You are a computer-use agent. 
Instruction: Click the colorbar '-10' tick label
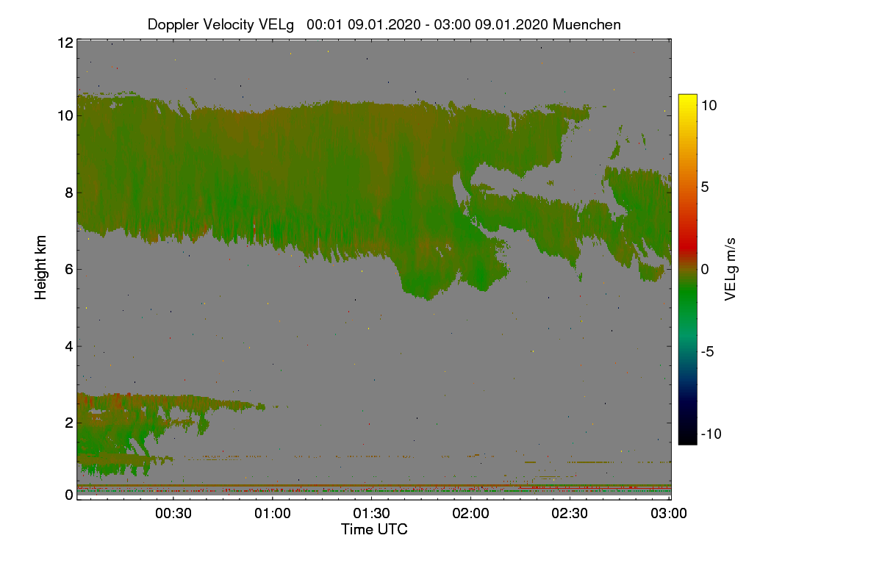coord(711,434)
